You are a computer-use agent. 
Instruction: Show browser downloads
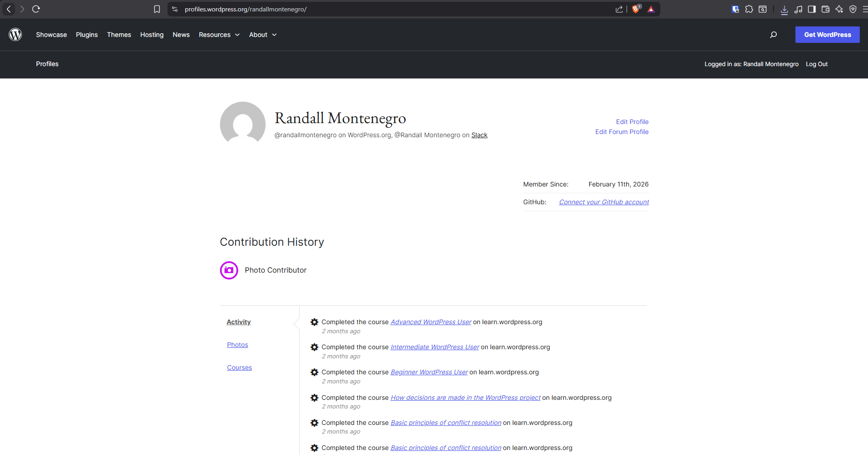[x=784, y=10]
